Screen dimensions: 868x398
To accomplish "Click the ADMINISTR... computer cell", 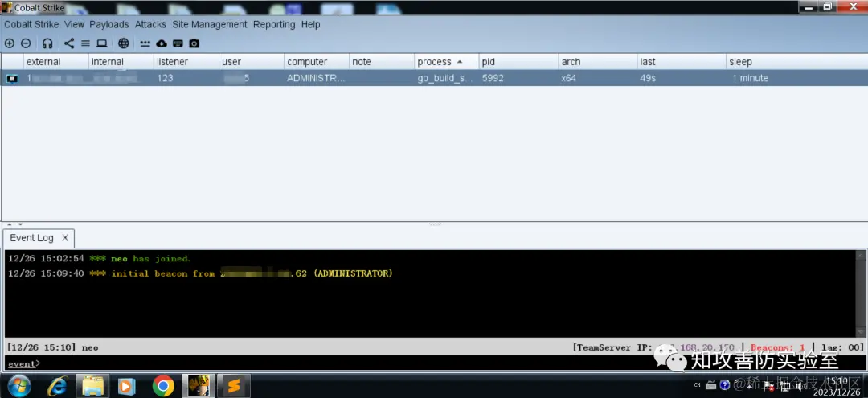I will tap(316, 79).
